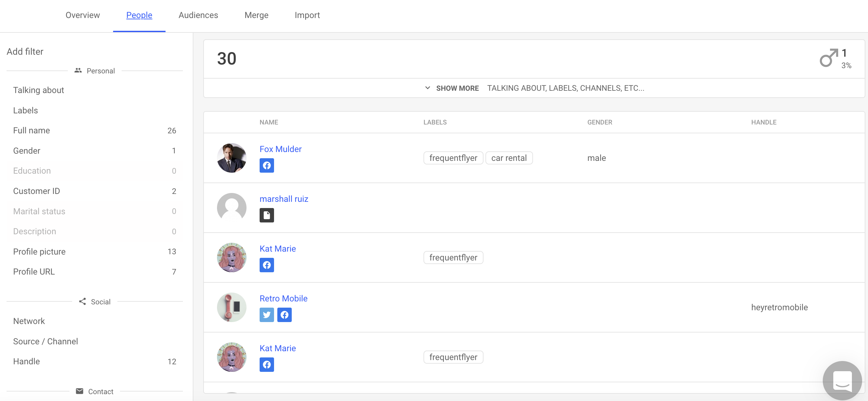Click the Full name filter link
Image resolution: width=868 pixels, height=401 pixels.
point(31,130)
